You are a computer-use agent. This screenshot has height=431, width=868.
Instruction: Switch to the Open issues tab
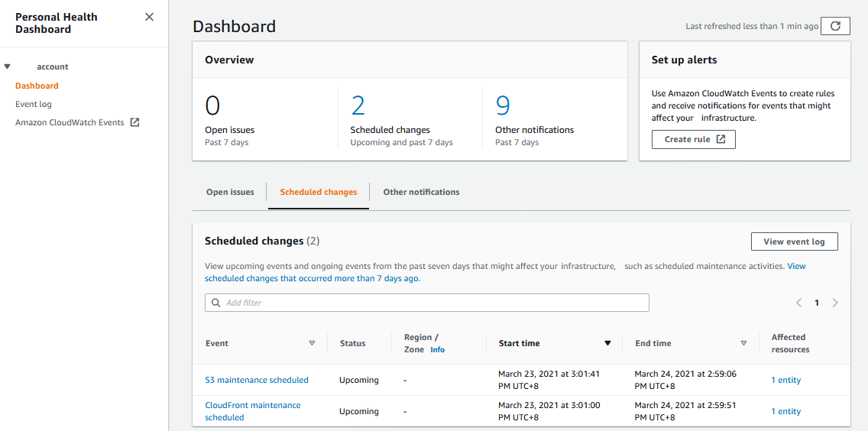click(x=230, y=193)
